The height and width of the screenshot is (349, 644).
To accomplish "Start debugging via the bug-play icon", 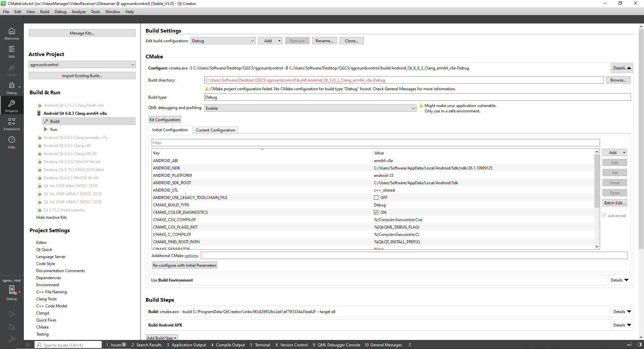I will click(x=12, y=327).
